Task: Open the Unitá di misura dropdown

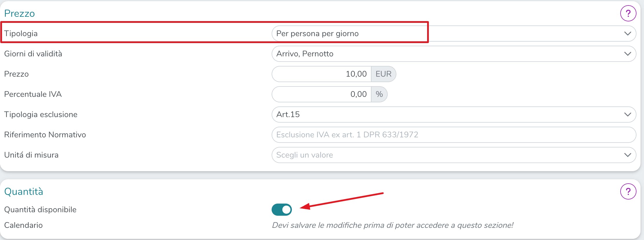Action: click(454, 155)
